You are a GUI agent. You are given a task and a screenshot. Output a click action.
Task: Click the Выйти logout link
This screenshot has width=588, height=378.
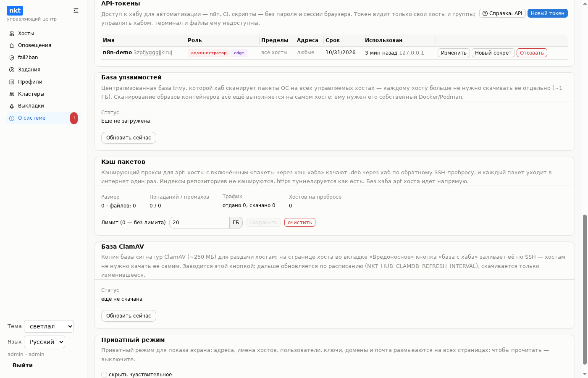23,365
